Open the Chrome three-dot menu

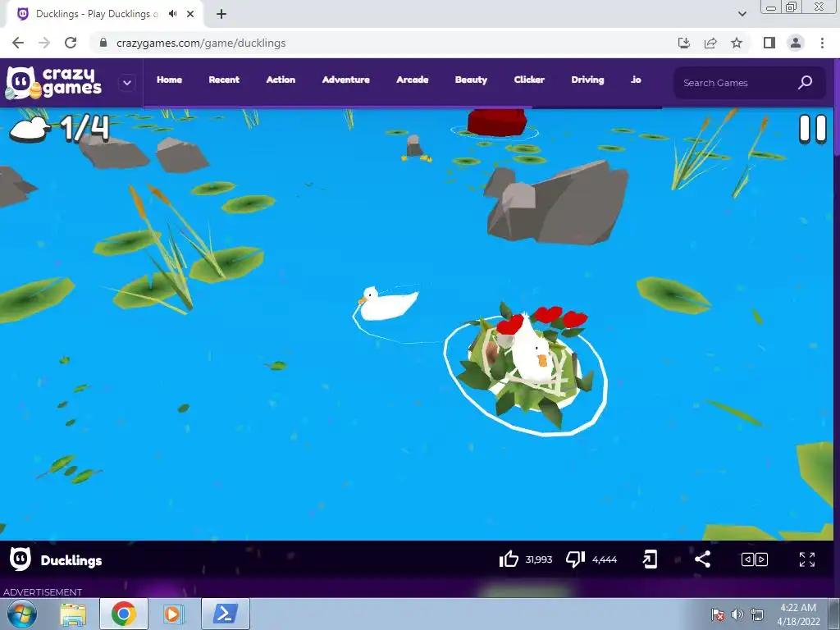822,43
